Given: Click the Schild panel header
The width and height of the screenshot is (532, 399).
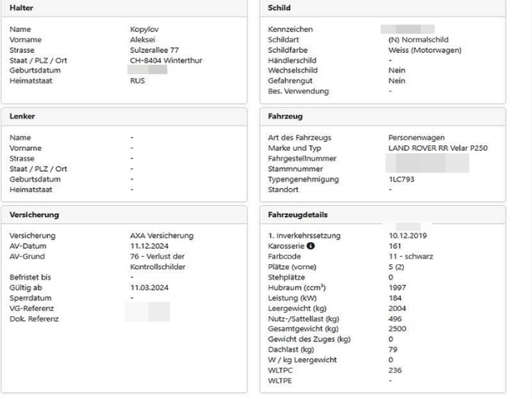Looking at the screenshot, I should pos(382,8).
